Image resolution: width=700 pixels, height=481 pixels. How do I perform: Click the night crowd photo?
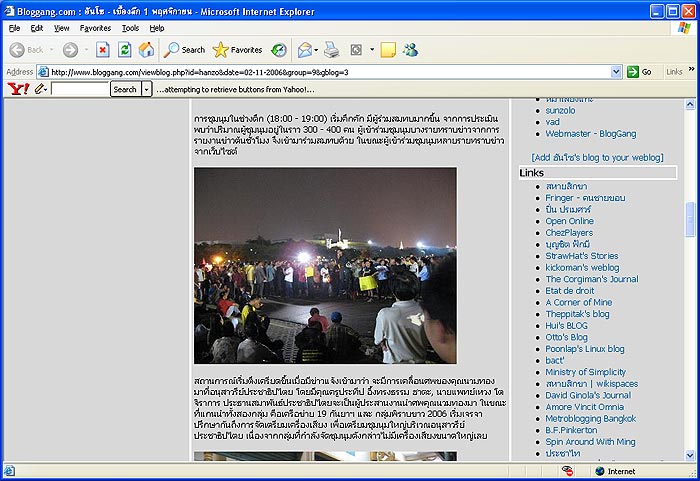325,265
